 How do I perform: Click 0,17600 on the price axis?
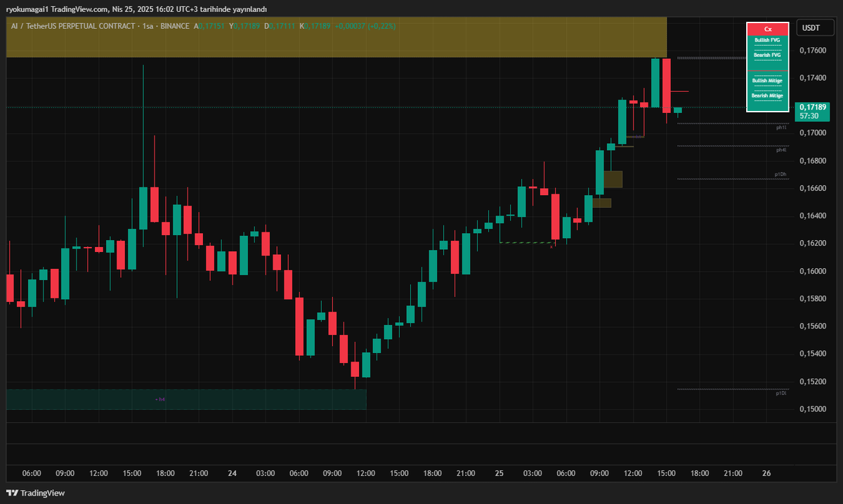[813, 51]
